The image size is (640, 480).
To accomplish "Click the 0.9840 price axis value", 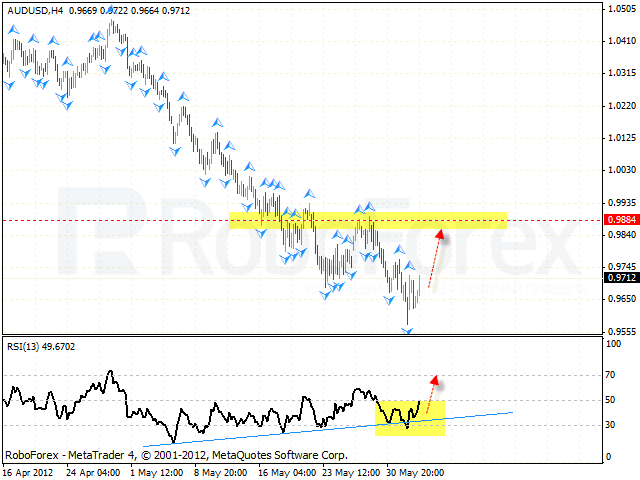I will tap(622, 235).
